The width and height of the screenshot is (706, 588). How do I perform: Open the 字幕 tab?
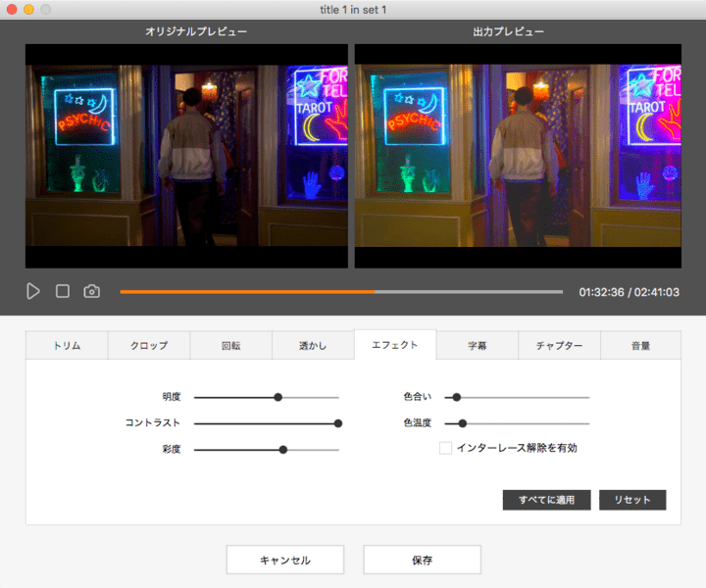[478, 346]
